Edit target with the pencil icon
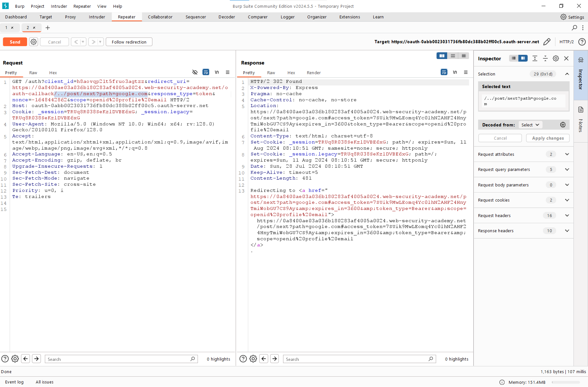 (x=547, y=42)
